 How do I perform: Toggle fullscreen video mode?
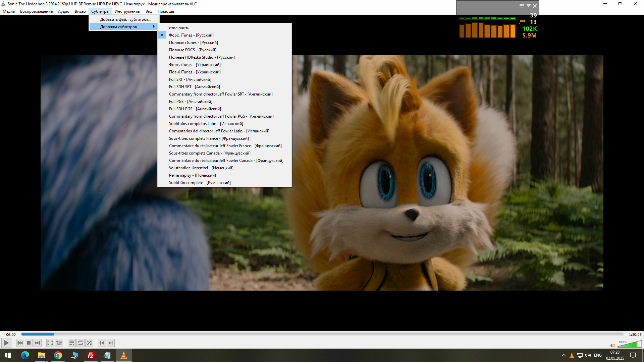click(x=50, y=343)
